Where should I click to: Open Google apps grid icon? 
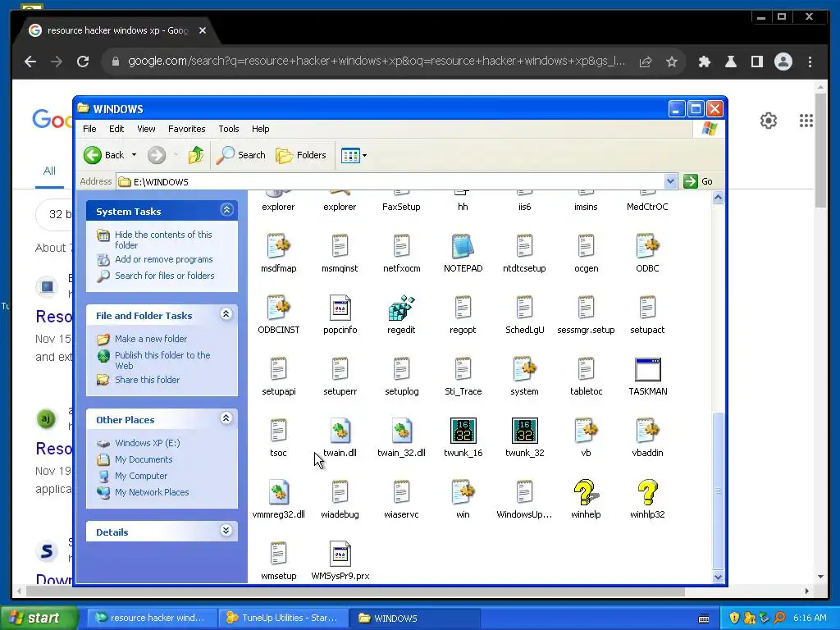[806, 121]
